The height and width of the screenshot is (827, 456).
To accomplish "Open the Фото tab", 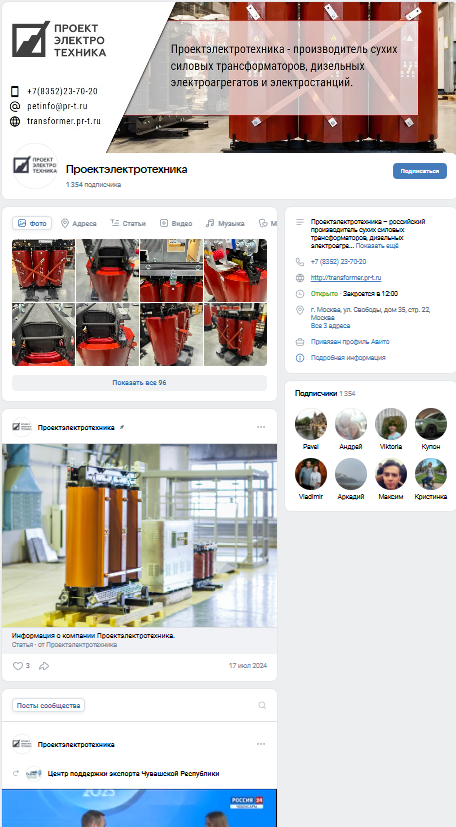I will tap(32, 223).
